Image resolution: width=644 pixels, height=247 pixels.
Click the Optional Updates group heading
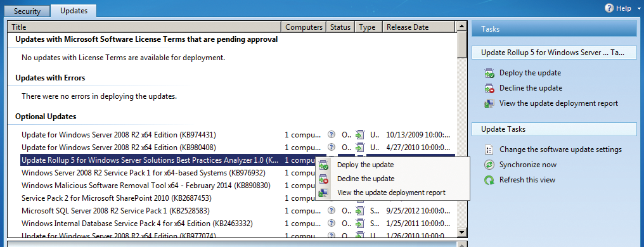pyautogui.click(x=46, y=117)
